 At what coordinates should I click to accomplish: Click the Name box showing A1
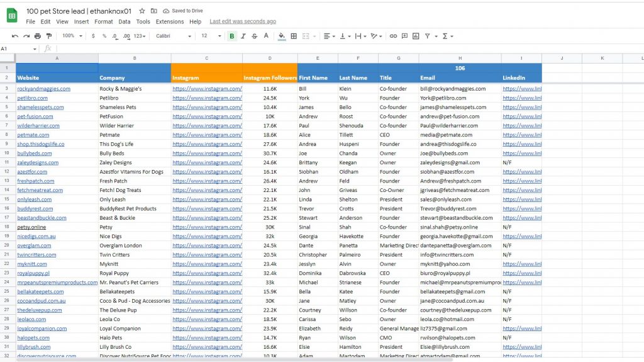click(16, 49)
